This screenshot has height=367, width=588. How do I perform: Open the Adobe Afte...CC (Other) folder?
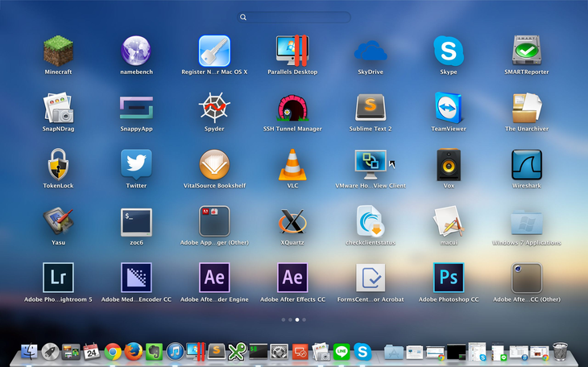tap(527, 278)
